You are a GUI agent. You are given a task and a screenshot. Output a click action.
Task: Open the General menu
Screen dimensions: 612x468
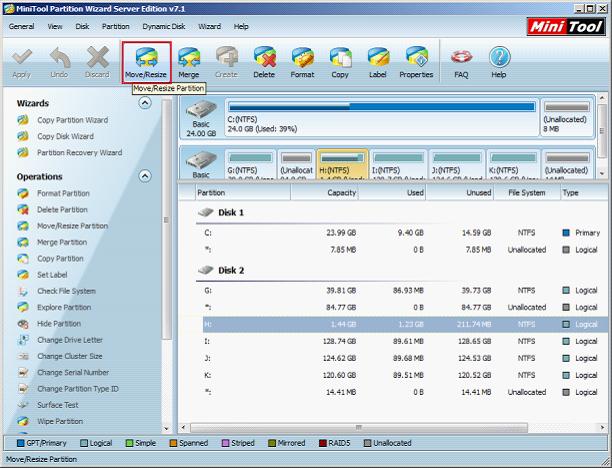pos(21,27)
